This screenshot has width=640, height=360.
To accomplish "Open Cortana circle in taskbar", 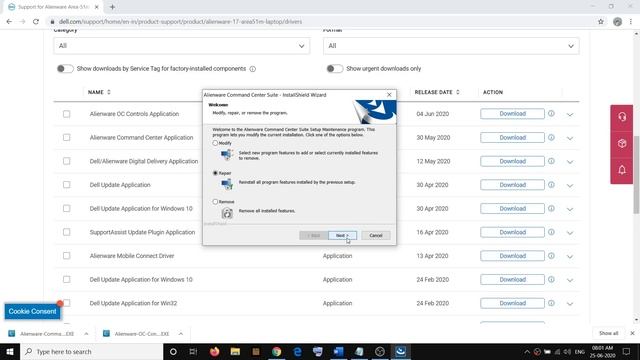I will 173,351.
